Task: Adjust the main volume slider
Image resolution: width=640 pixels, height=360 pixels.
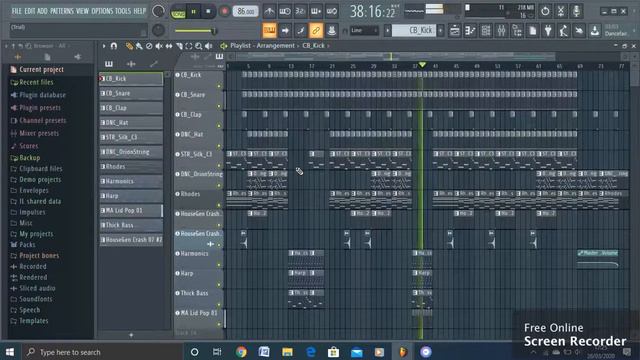Action: (195, 31)
